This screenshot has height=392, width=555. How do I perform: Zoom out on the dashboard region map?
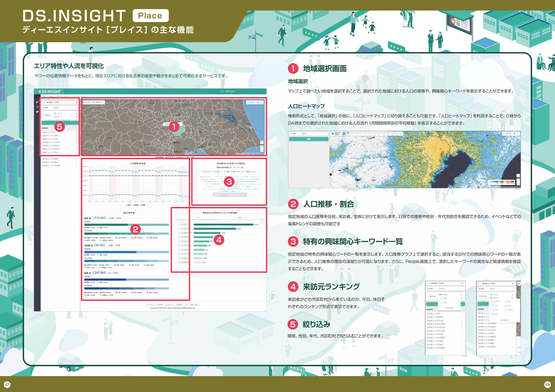[x=262, y=150]
